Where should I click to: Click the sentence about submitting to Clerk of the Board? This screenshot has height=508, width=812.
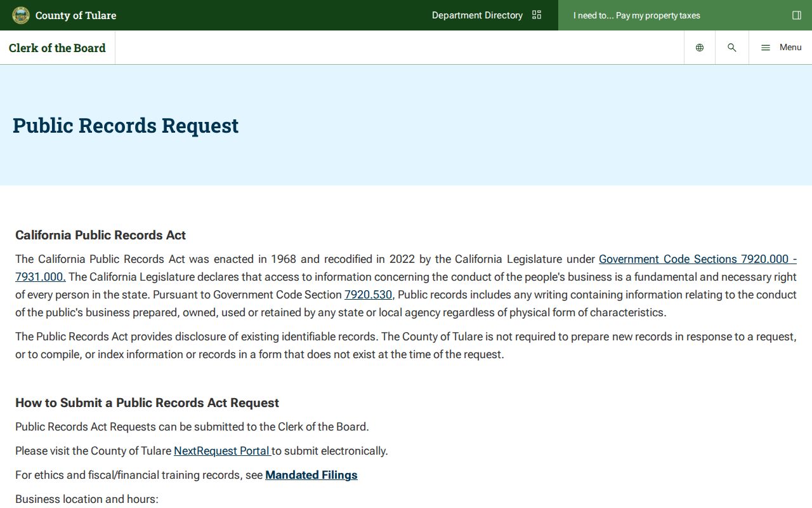click(x=192, y=427)
